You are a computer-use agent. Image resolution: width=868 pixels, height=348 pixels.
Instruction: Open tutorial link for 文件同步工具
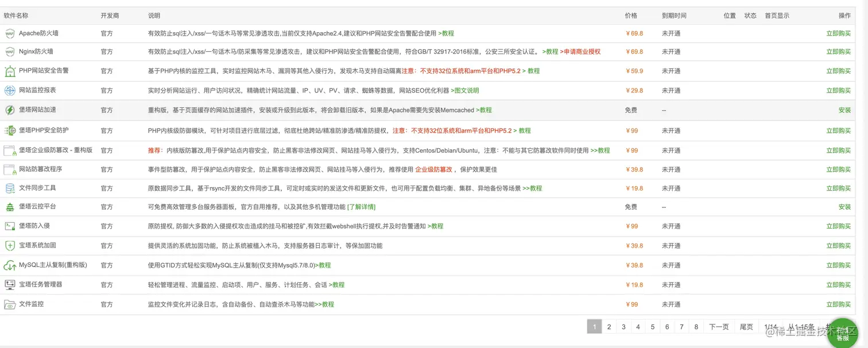[532, 188]
